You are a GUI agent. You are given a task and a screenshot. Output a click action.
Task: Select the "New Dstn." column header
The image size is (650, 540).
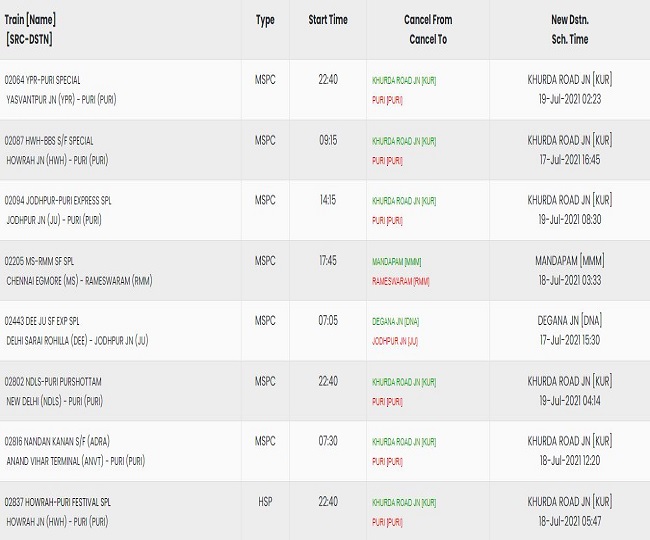click(x=569, y=20)
